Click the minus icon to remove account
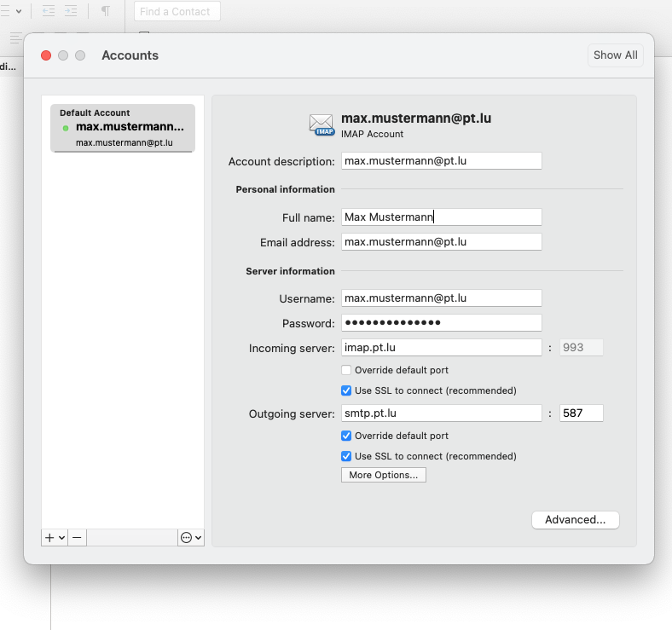672x630 pixels. pos(77,537)
